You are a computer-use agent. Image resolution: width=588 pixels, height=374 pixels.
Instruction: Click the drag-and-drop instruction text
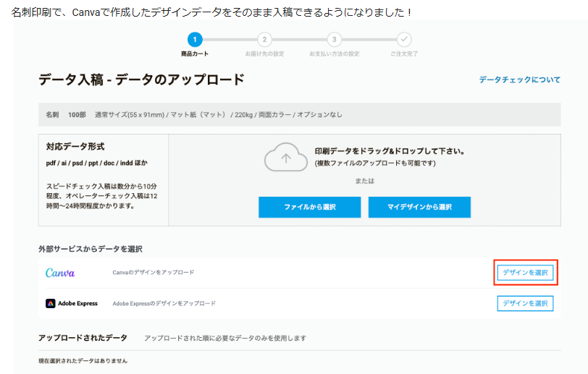pyautogui.click(x=390, y=151)
